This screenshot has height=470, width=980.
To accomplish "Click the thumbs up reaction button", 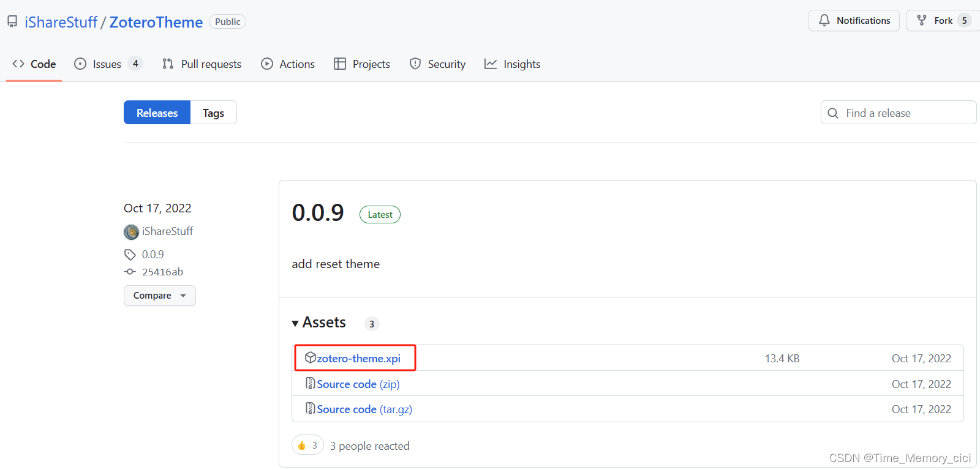I will click(307, 446).
